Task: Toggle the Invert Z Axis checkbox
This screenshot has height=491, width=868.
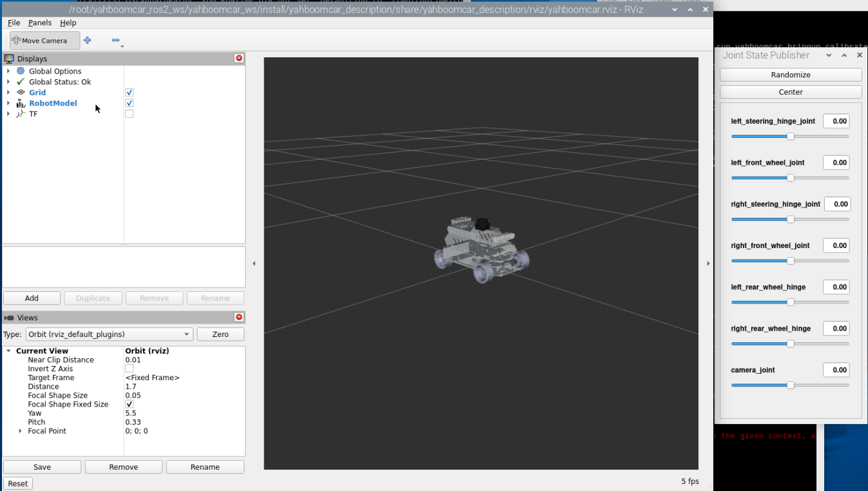Action: pyautogui.click(x=130, y=369)
